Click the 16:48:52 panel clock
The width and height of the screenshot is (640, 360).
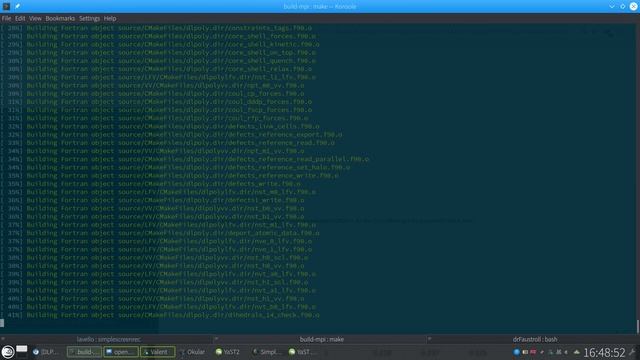pos(604,352)
